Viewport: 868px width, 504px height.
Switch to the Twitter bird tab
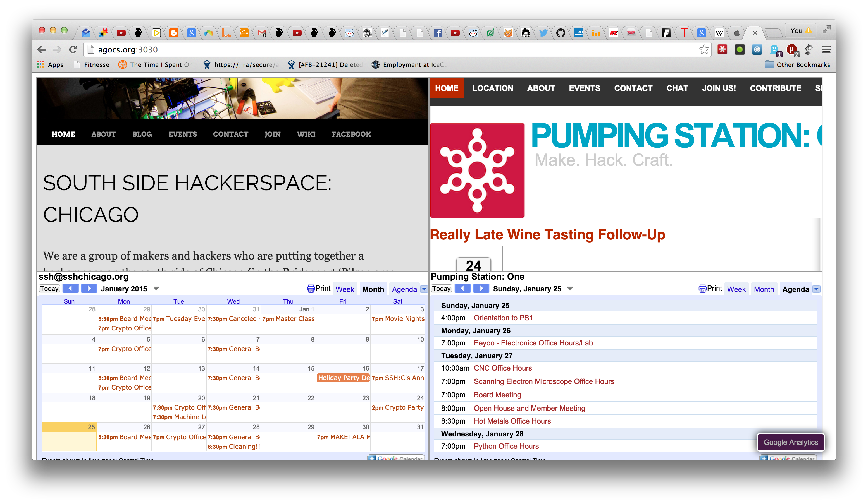(x=543, y=33)
